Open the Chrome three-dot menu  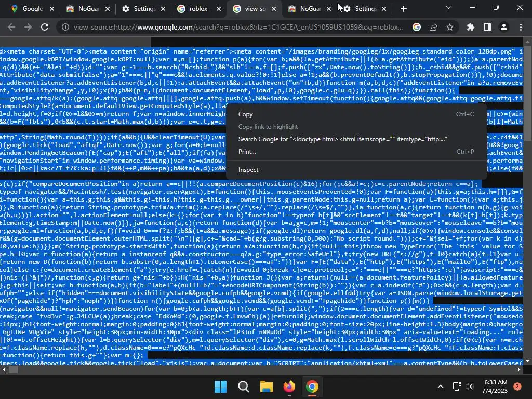(521, 27)
